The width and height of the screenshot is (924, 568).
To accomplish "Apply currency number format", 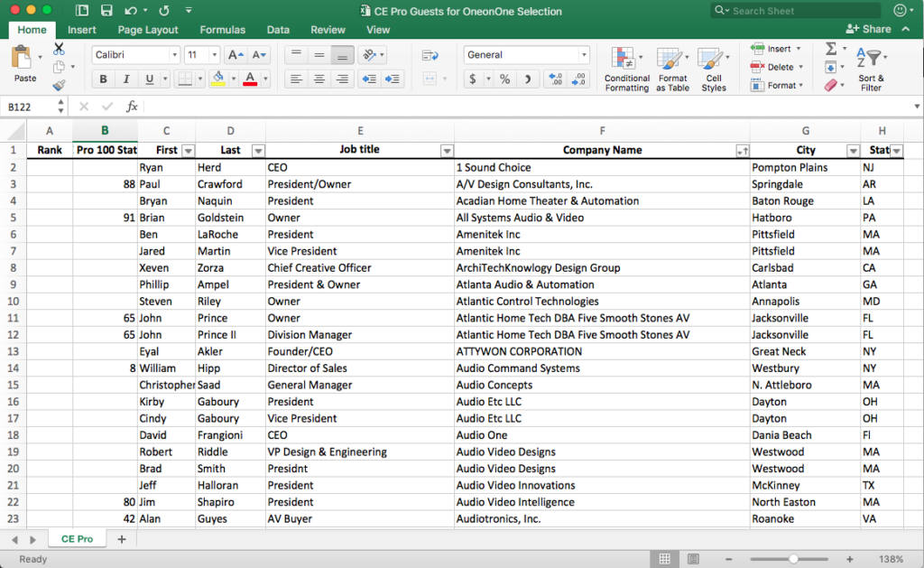I will [473, 79].
